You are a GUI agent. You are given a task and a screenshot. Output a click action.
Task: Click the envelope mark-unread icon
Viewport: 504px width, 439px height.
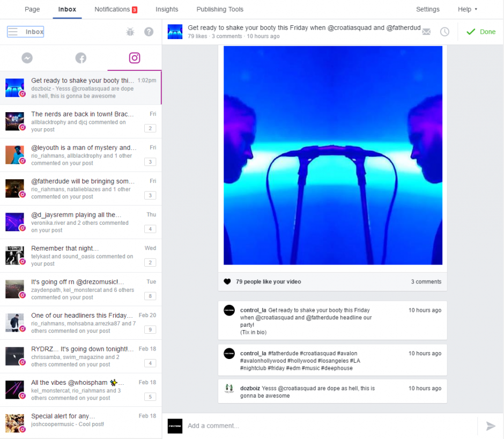click(426, 32)
